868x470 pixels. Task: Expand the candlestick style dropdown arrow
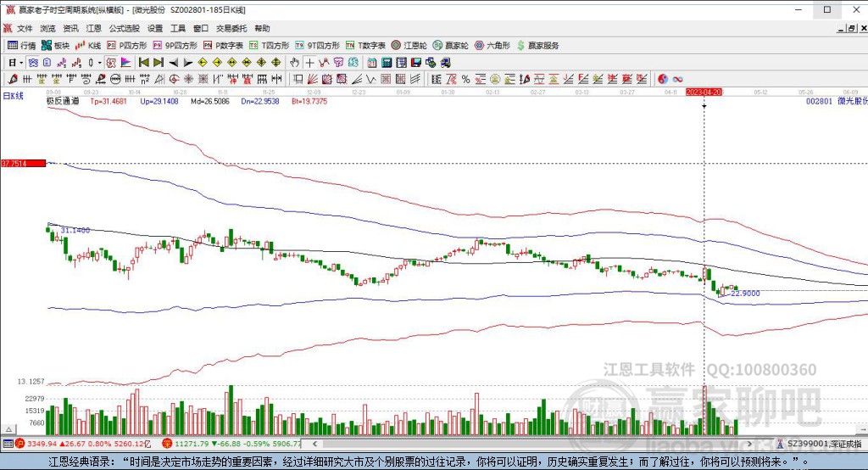100,63
